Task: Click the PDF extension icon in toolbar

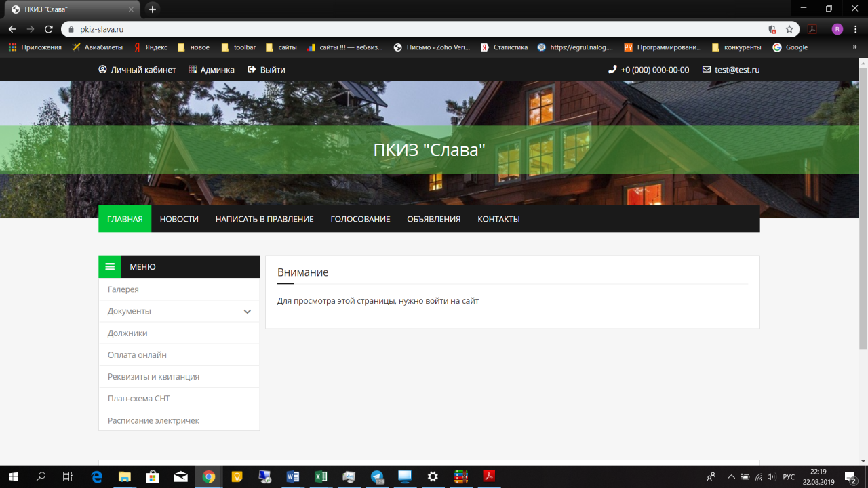Action: pos(812,29)
